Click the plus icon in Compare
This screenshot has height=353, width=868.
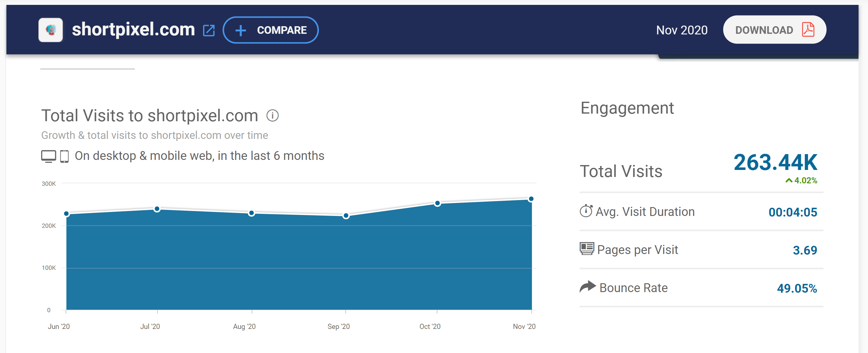(241, 30)
